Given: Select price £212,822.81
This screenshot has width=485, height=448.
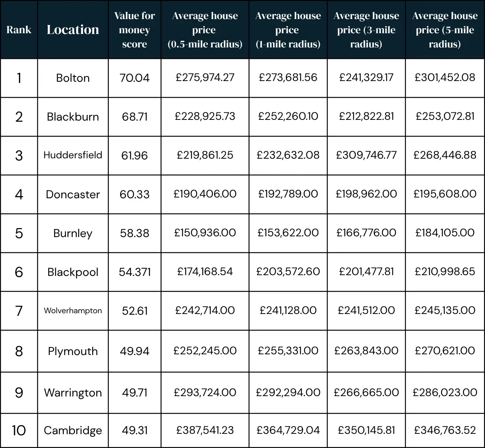Looking at the screenshot, I should (366, 116).
